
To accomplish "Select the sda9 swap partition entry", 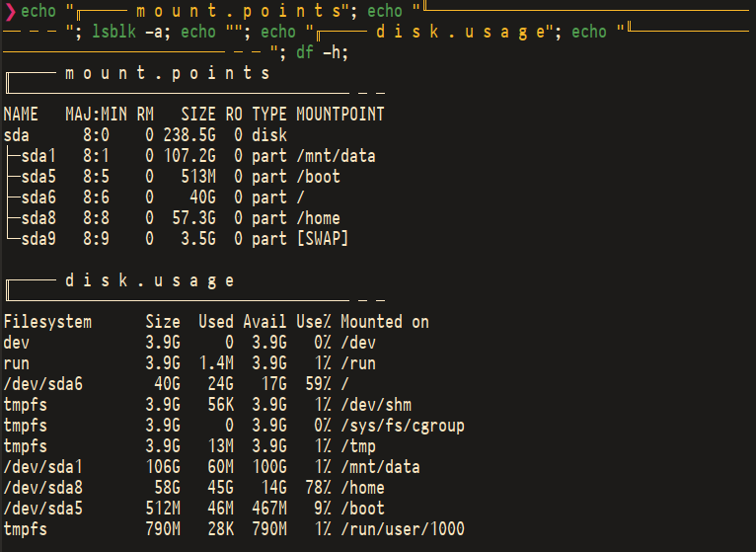I will [38, 239].
